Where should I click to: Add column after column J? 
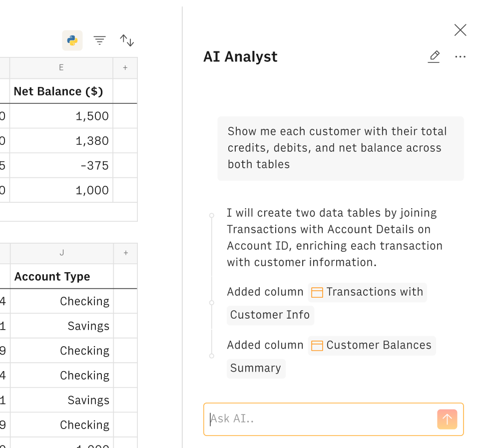[x=125, y=253]
